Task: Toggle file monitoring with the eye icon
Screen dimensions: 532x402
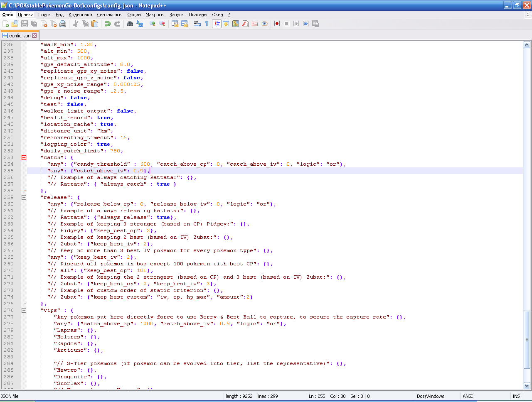Action: pyautogui.click(x=264, y=24)
